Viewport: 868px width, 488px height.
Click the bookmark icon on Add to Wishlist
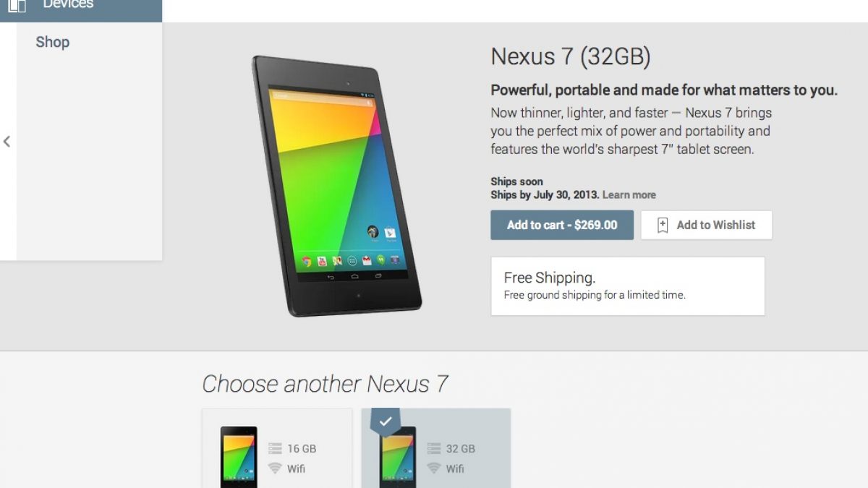click(x=663, y=225)
